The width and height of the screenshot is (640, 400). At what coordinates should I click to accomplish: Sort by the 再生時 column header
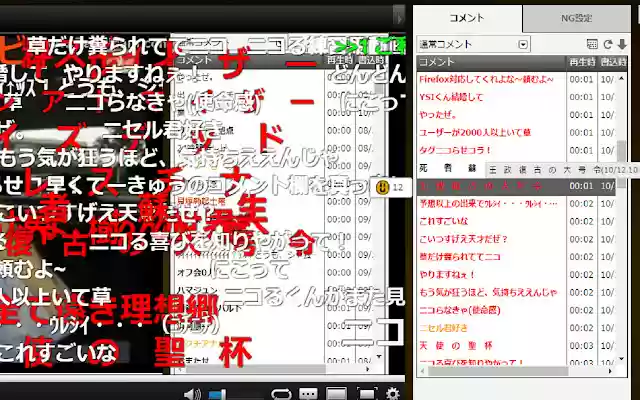click(582, 62)
